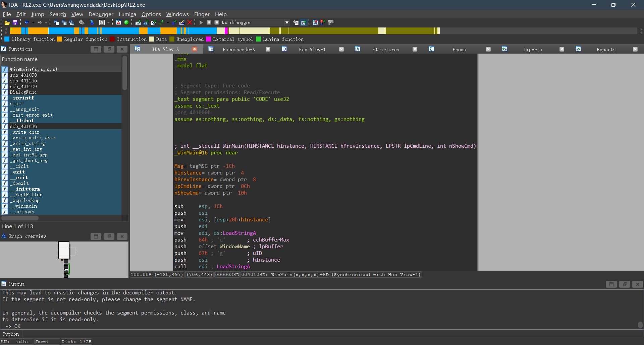The image size is (644, 345).
Task: Click the red add-breakpoint icon
Action: (323, 22)
